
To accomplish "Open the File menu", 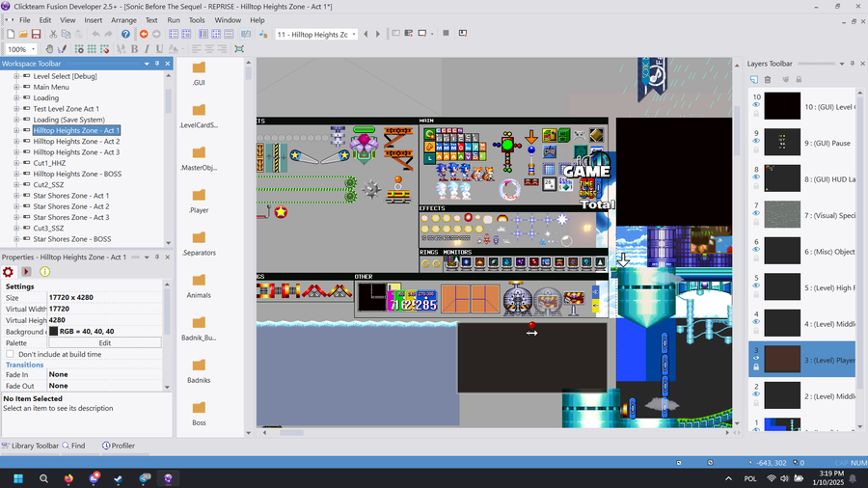I will coord(25,20).
